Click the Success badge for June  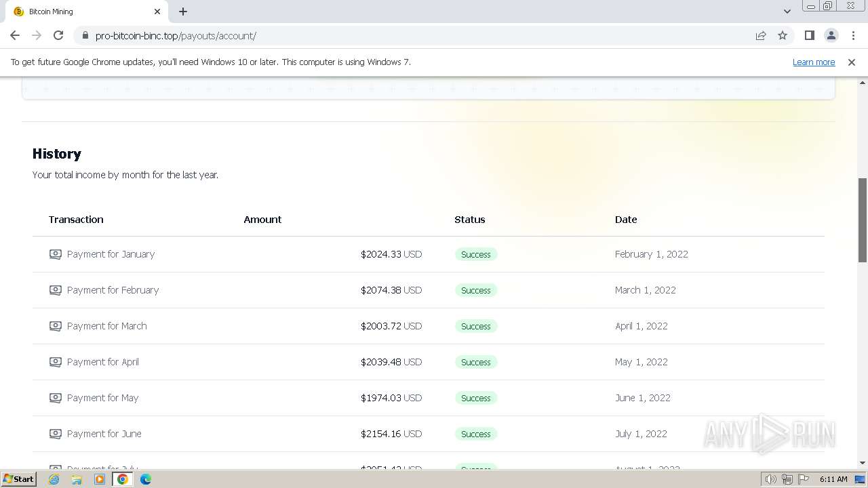tap(476, 434)
